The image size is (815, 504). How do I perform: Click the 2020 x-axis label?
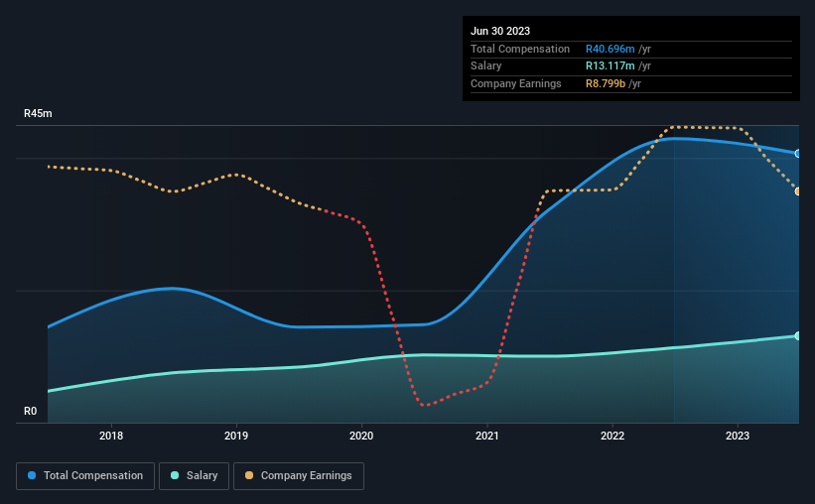[x=361, y=436]
